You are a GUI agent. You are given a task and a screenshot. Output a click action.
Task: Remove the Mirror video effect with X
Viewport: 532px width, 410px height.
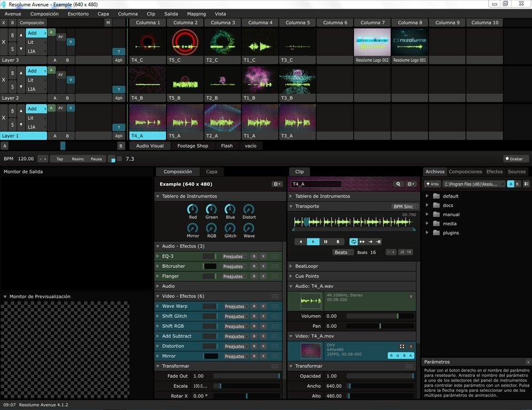(263, 357)
